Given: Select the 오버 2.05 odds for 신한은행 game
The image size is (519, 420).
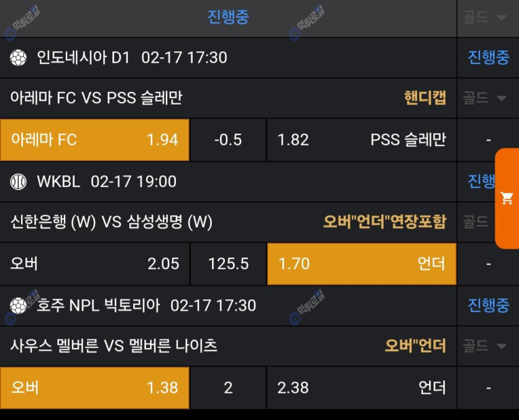Looking at the screenshot, I should 94,263.
